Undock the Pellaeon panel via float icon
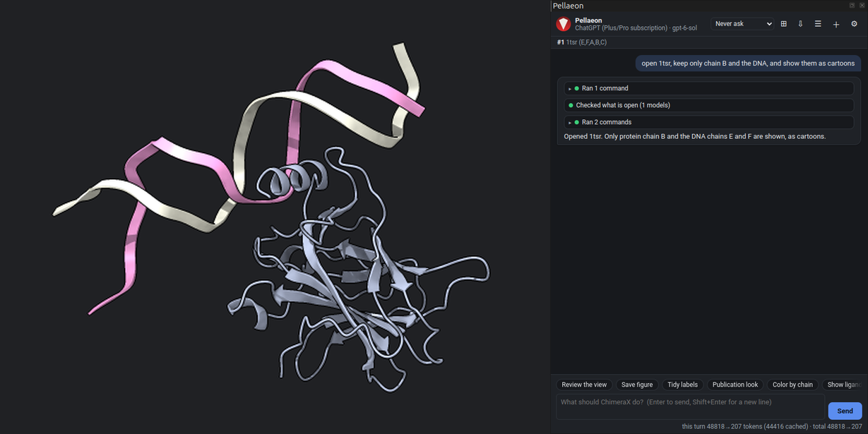Viewport: 868px width, 434px height. pyautogui.click(x=852, y=5)
